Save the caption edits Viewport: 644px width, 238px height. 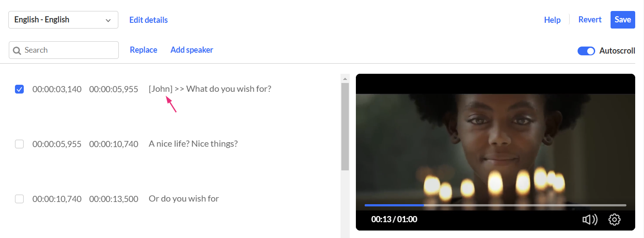(x=623, y=20)
